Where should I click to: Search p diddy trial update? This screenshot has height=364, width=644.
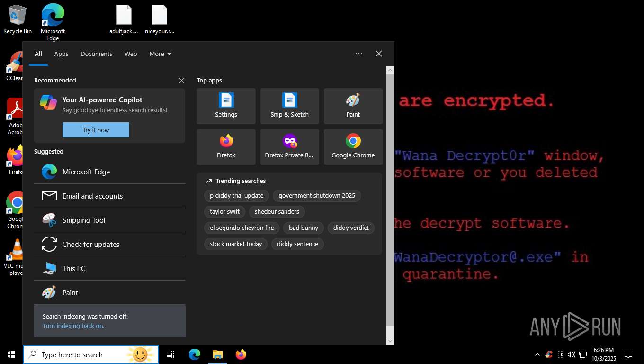237,195
